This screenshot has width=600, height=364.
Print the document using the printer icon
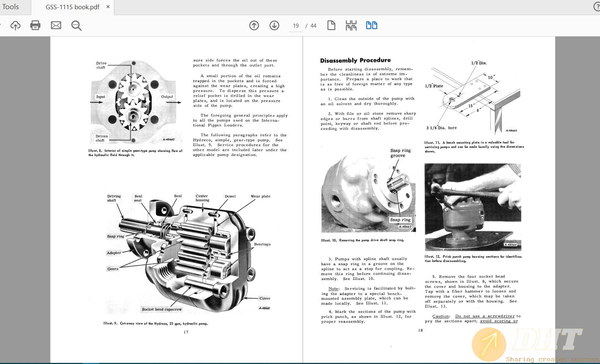click(35, 25)
